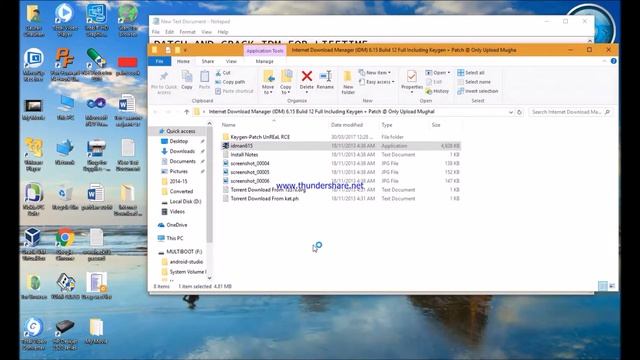Screen dimensions: 640x360
Task: Open the Easy access dropdown
Action: (376, 82)
